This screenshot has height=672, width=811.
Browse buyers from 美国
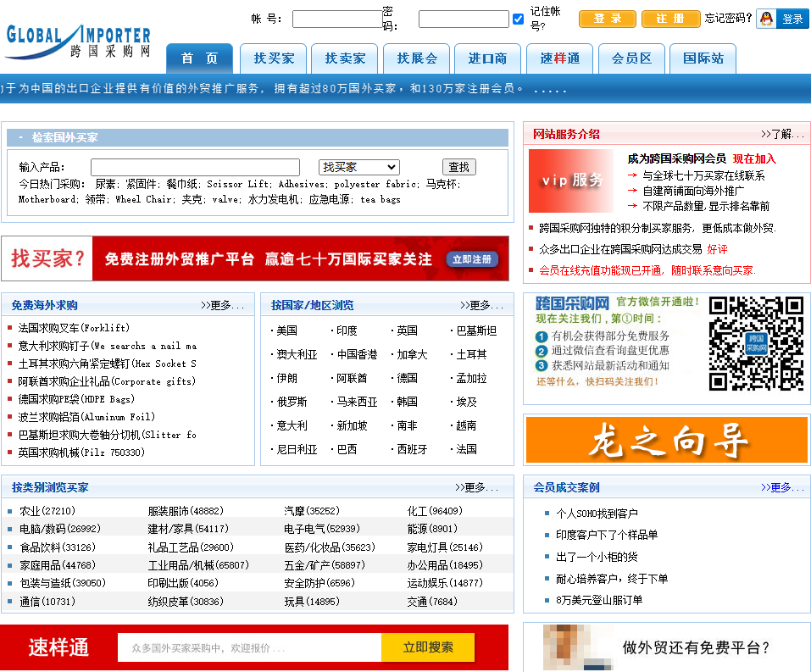coord(286,330)
